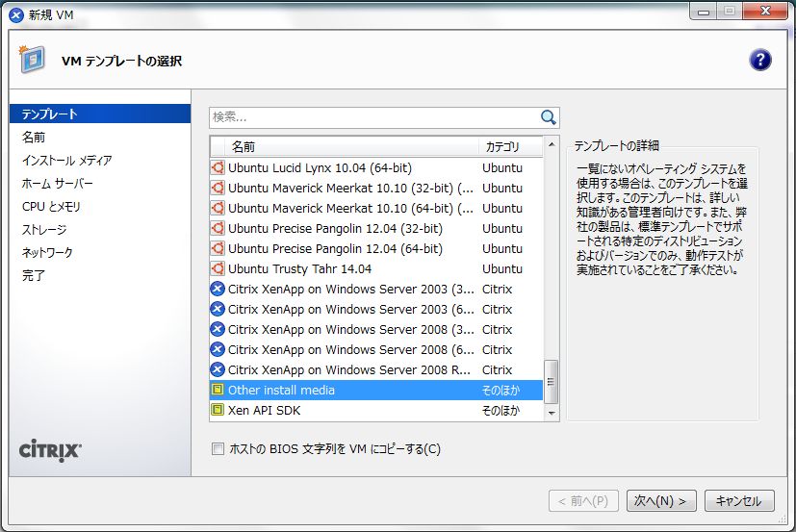Click the blue help question mark icon
This screenshot has width=796, height=532.
click(759, 60)
